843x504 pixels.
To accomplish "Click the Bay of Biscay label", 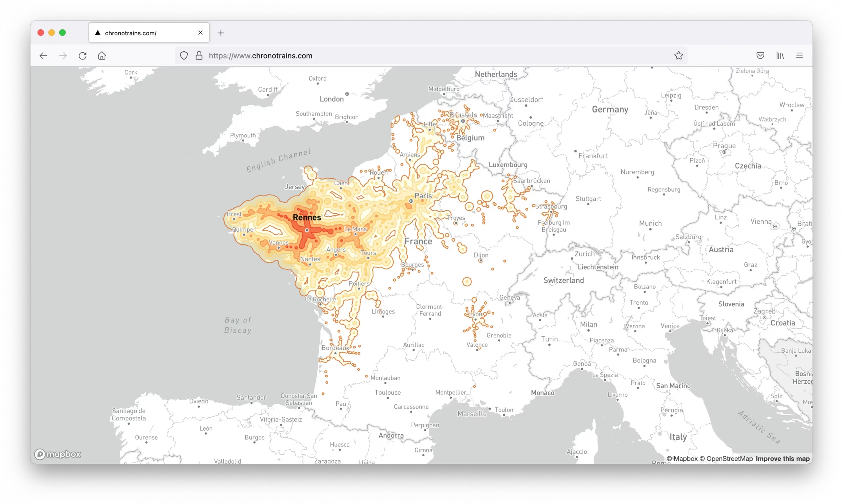I will (238, 325).
